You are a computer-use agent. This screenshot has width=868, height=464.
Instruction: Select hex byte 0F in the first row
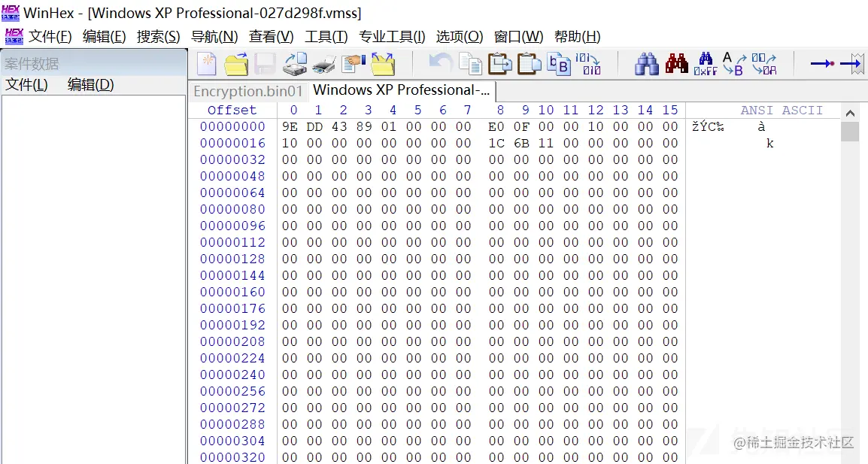521,127
